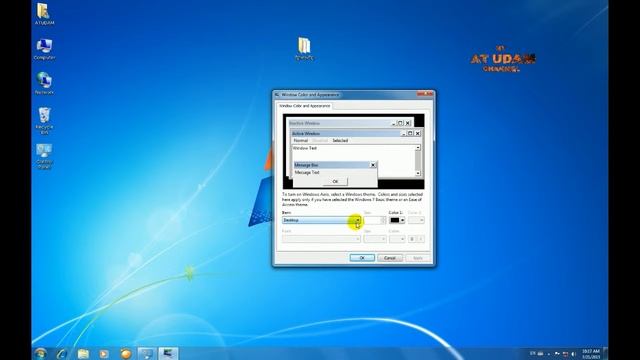Click the orange round taskbar icon
This screenshot has height=360, width=640.
[126, 353]
